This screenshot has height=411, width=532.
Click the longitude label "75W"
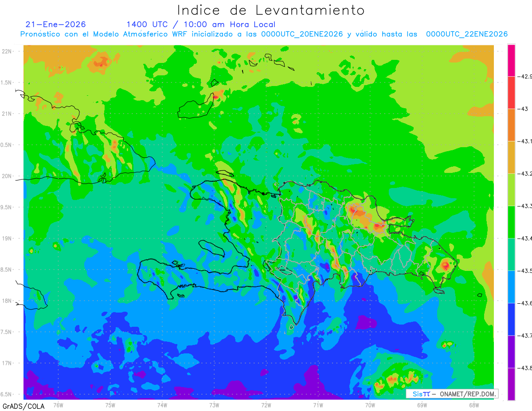110,405
